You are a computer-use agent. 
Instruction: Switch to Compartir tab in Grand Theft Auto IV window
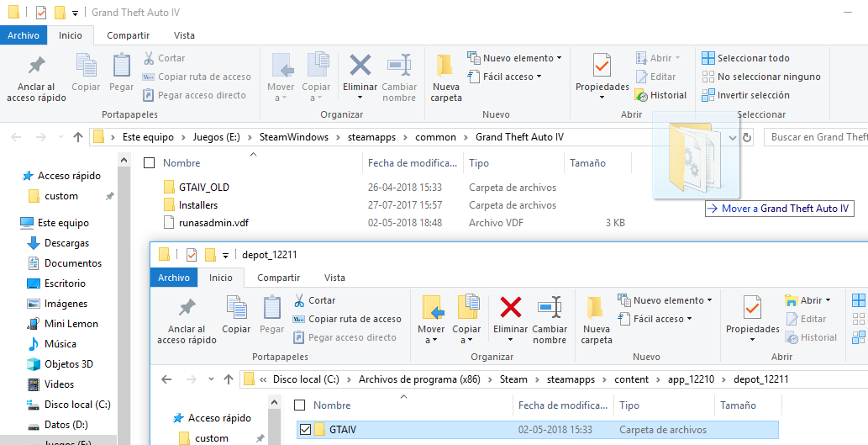click(128, 35)
